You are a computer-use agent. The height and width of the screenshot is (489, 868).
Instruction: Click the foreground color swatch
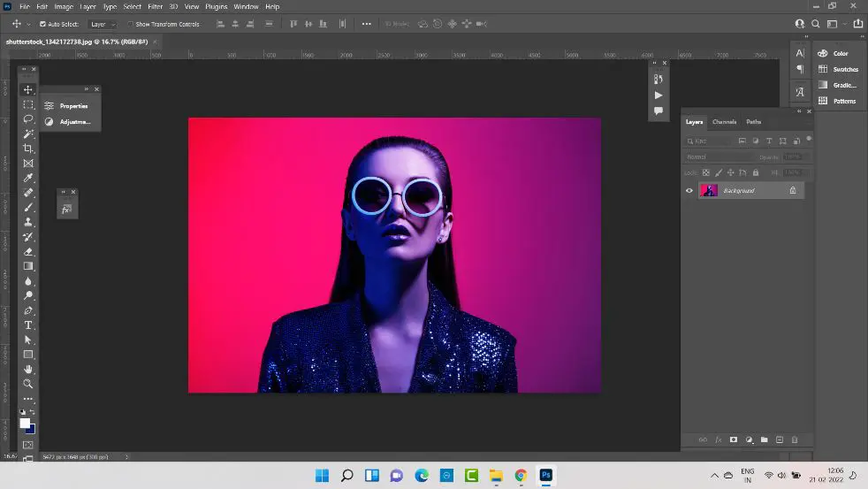coord(25,424)
